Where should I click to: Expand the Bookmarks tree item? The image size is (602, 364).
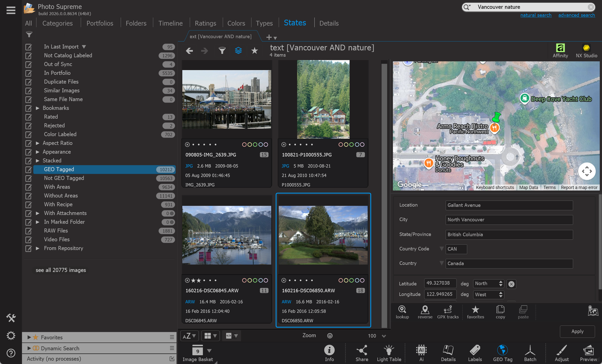pyautogui.click(x=37, y=108)
